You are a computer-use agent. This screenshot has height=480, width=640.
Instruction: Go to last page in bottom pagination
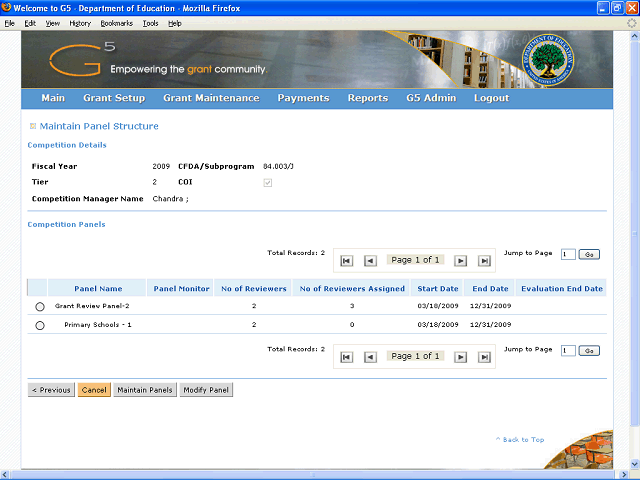point(484,357)
